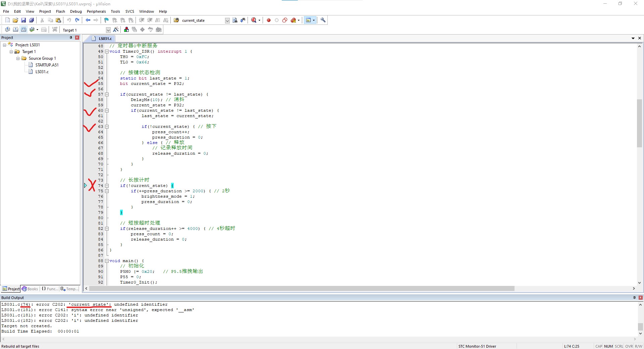
Task: Open the Peripherals menu
Action: tap(96, 11)
